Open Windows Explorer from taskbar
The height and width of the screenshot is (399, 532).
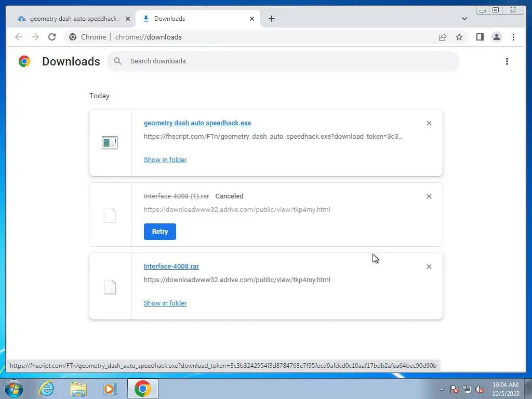coord(78,389)
